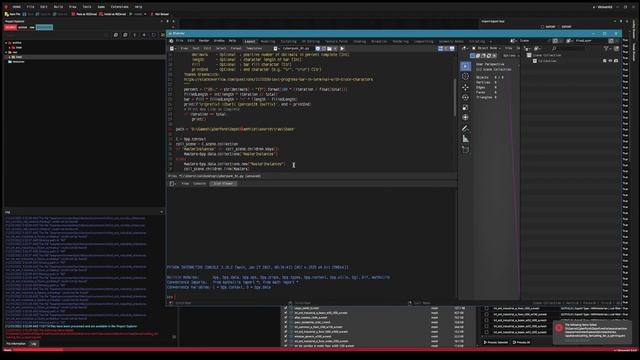The width and height of the screenshot is (640, 360).
Task: Open the Log tab at bottom left
Action: click(33, 344)
